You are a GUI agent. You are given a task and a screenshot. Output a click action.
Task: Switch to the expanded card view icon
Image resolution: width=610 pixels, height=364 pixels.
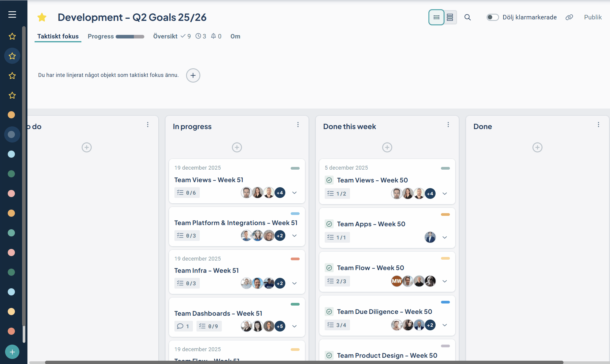click(x=450, y=17)
